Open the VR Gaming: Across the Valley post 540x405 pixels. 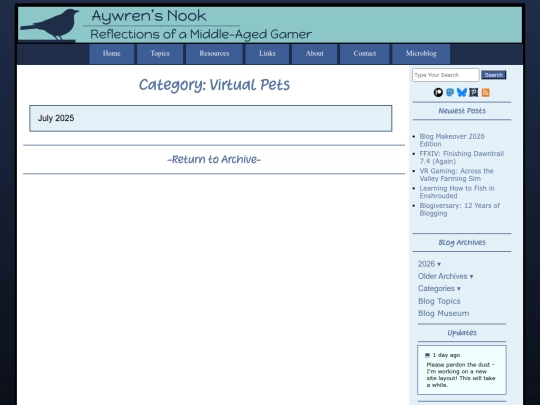456,175
